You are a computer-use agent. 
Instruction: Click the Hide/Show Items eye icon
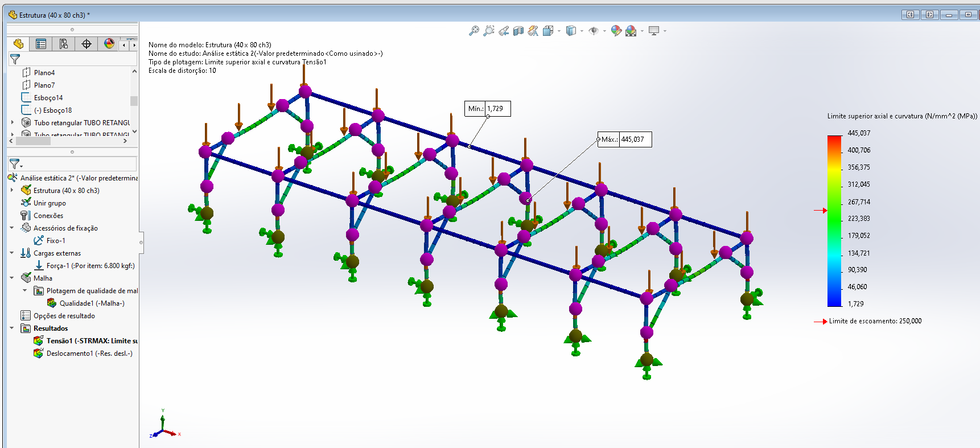click(594, 31)
